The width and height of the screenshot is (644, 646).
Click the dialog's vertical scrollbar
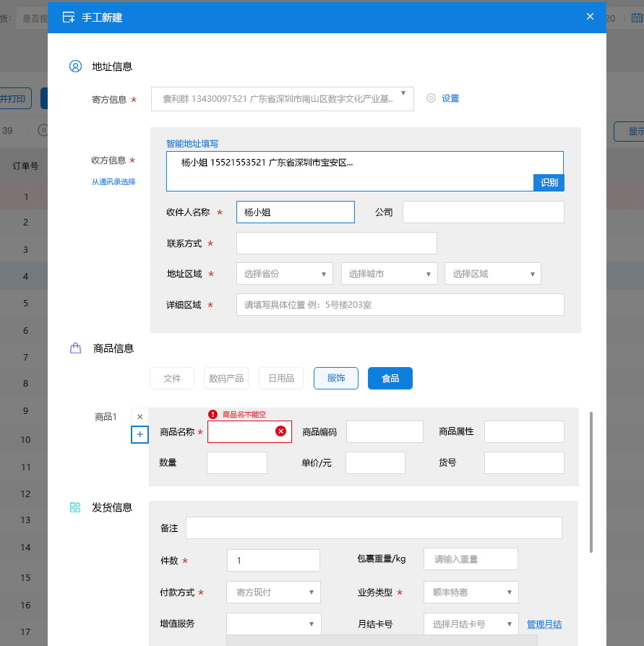click(x=591, y=482)
